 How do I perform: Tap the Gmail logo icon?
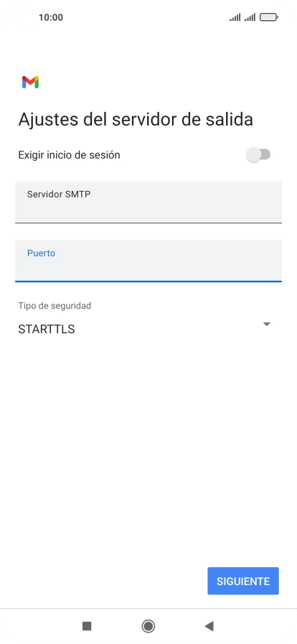click(30, 82)
